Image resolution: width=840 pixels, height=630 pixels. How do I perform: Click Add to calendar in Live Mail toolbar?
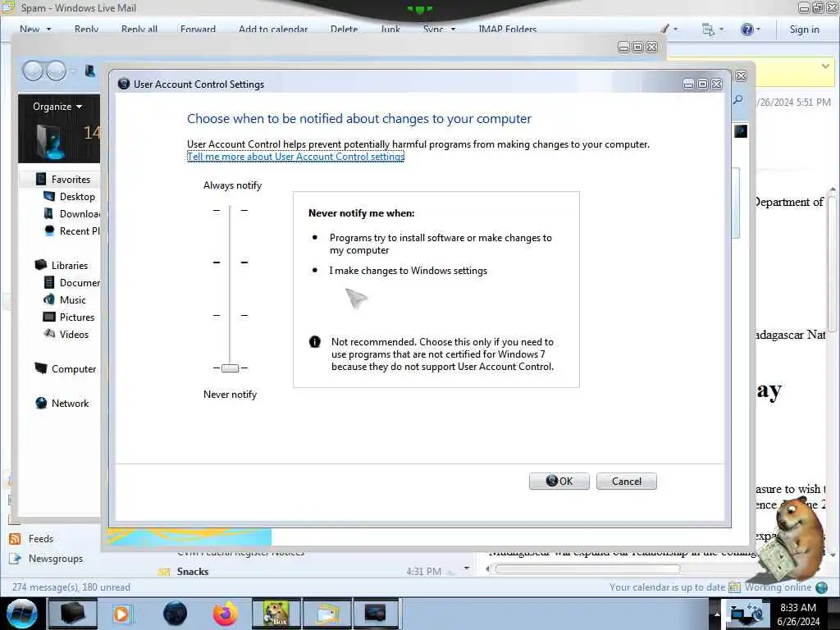pyautogui.click(x=273, y=29)
